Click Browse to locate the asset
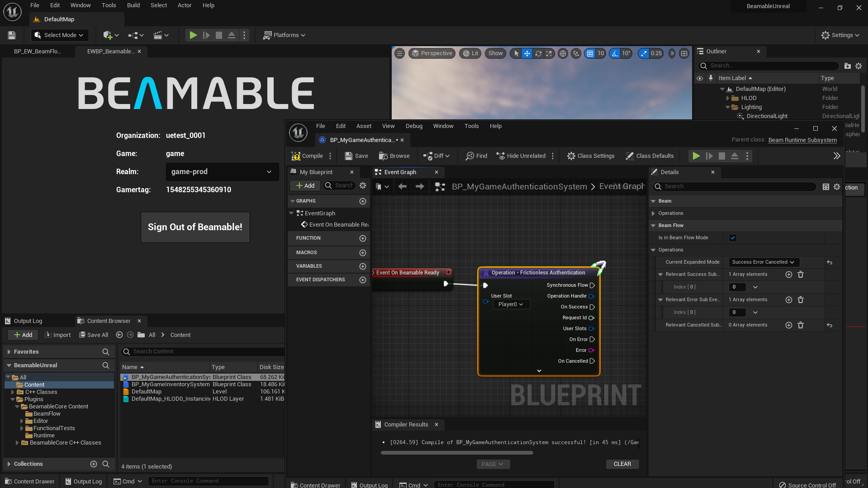868x488 pixels. [394, 156]
